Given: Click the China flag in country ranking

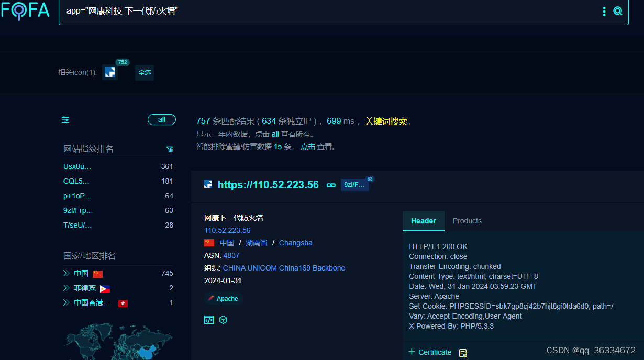Looking at the screenshot, I should [x=97, y=274].
